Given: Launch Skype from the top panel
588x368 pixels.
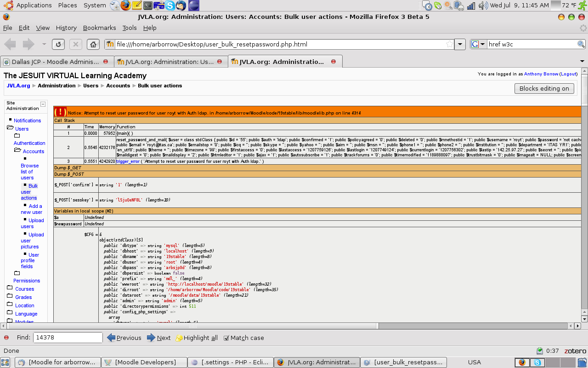Looking at the screenshot, I should tap(170, 6).
